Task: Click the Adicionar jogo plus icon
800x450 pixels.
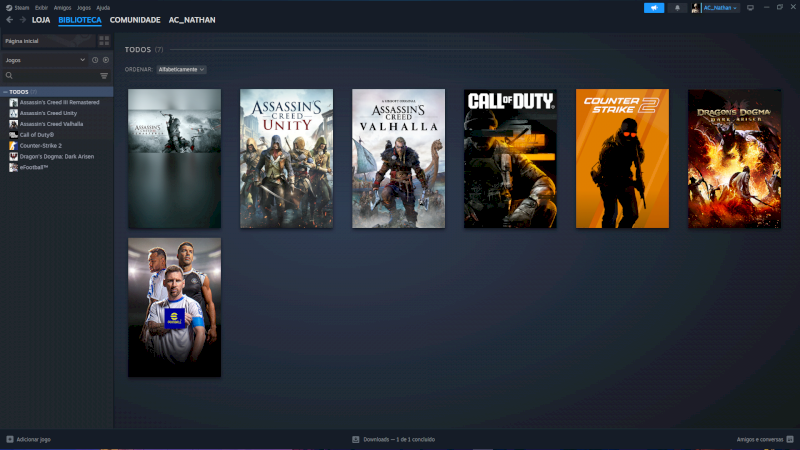Action: (10, 439)
